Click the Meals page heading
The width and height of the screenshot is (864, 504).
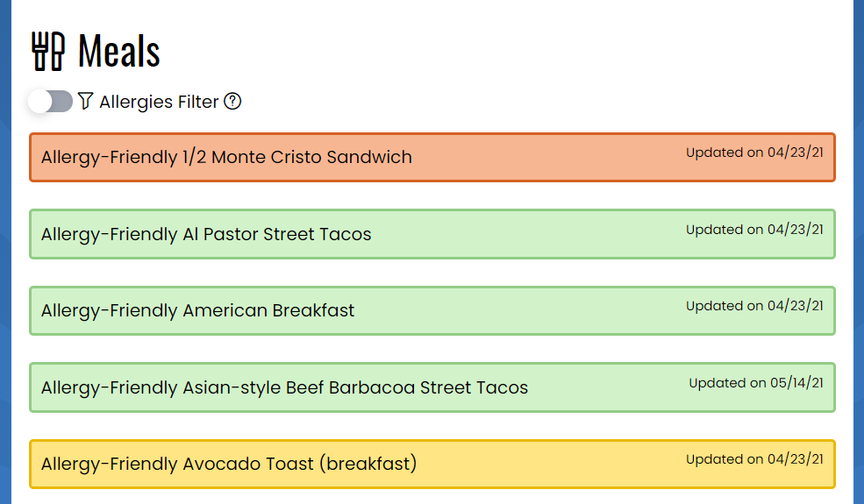tap(119, 51)
